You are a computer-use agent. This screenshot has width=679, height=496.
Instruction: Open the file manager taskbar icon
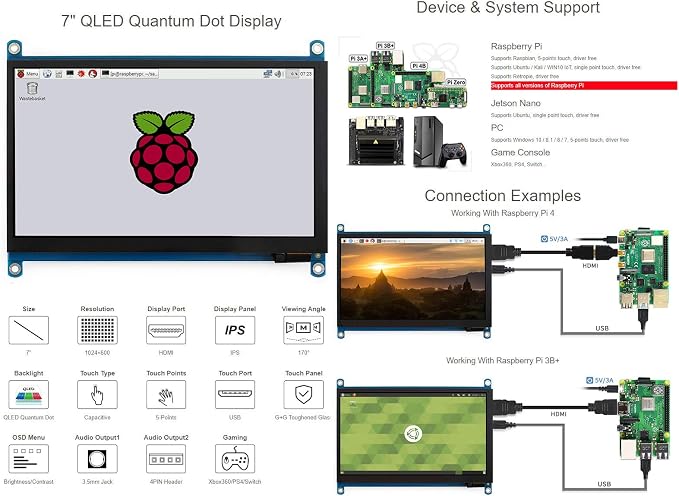(x=58, y=74)
